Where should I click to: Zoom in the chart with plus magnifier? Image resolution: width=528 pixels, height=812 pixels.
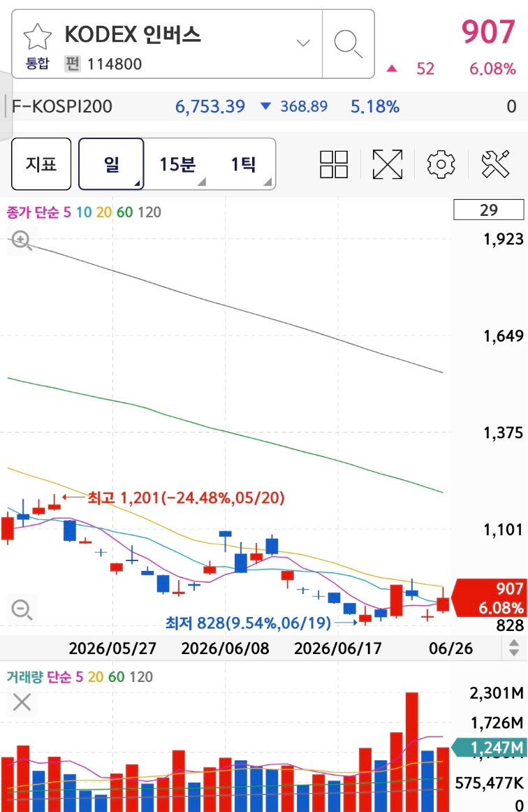pyautogui.click(x=22, y=241)
